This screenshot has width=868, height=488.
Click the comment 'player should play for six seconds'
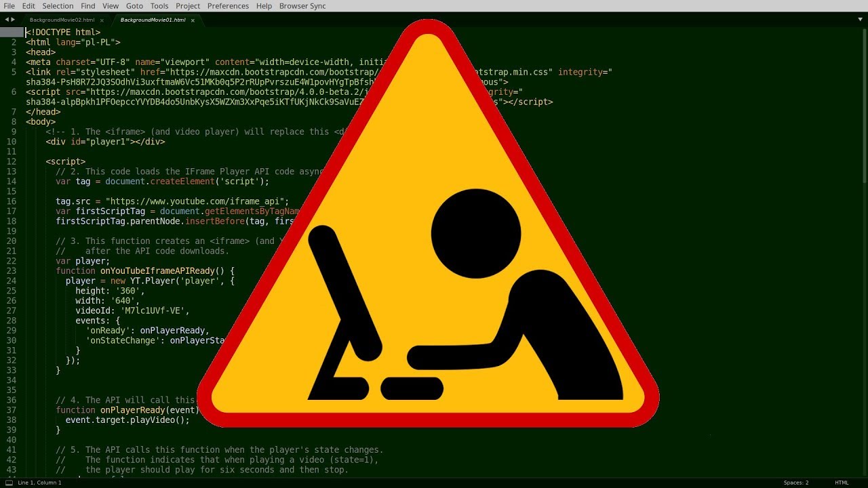coord(202,470)
